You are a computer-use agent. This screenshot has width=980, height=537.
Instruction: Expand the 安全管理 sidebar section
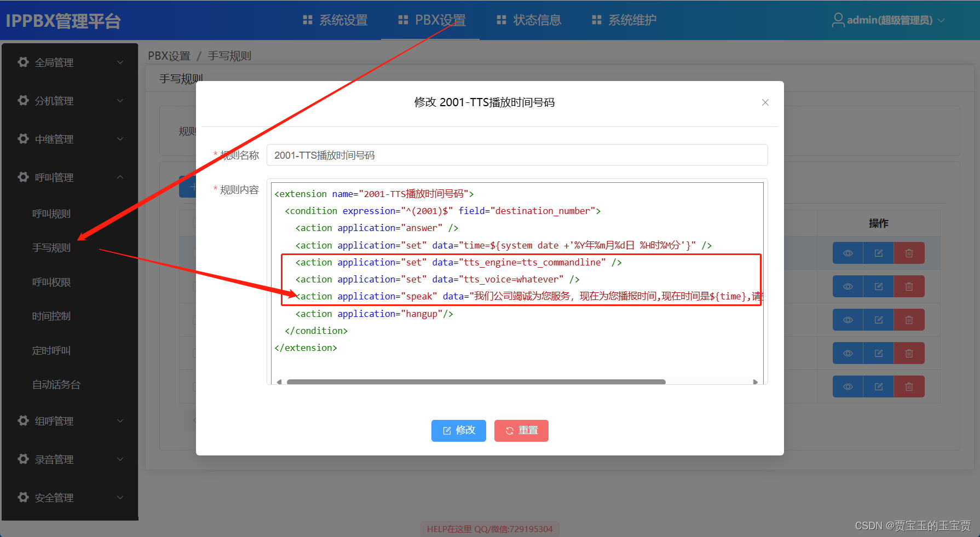(70, 498)
